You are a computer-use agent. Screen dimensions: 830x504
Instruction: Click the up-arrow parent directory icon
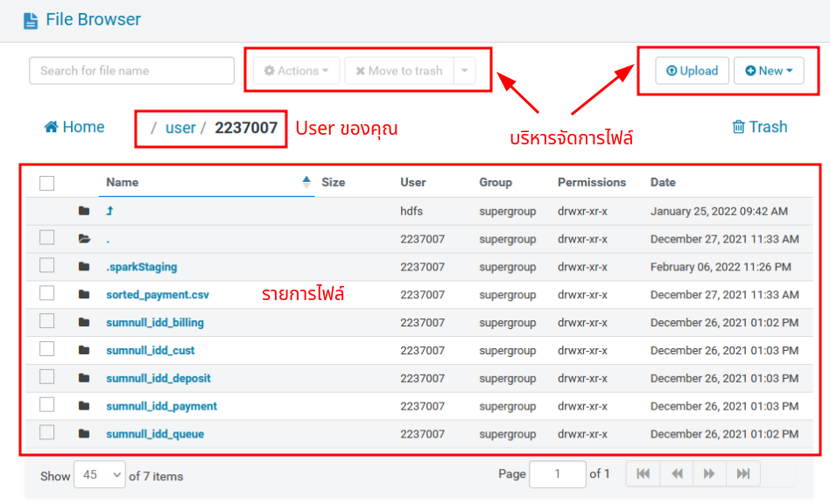[110, 211]
